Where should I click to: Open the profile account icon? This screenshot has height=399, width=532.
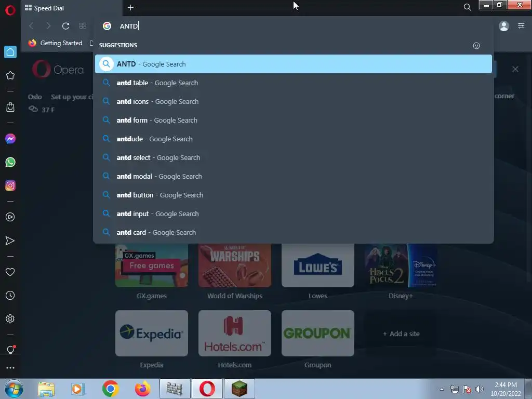504,26
